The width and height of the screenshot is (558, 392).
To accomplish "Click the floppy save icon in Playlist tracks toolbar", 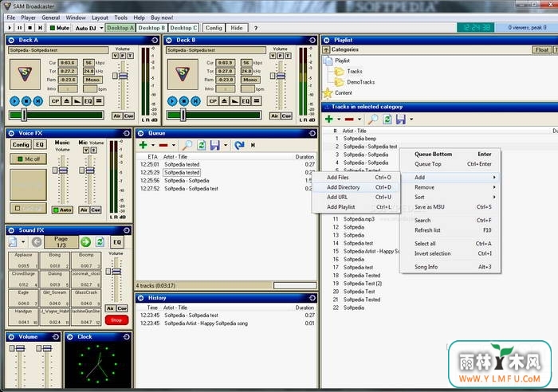I will 401,119.
